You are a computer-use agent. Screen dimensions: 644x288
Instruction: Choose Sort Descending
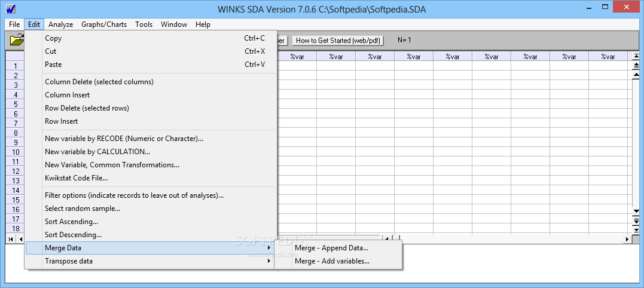[151, 235]
